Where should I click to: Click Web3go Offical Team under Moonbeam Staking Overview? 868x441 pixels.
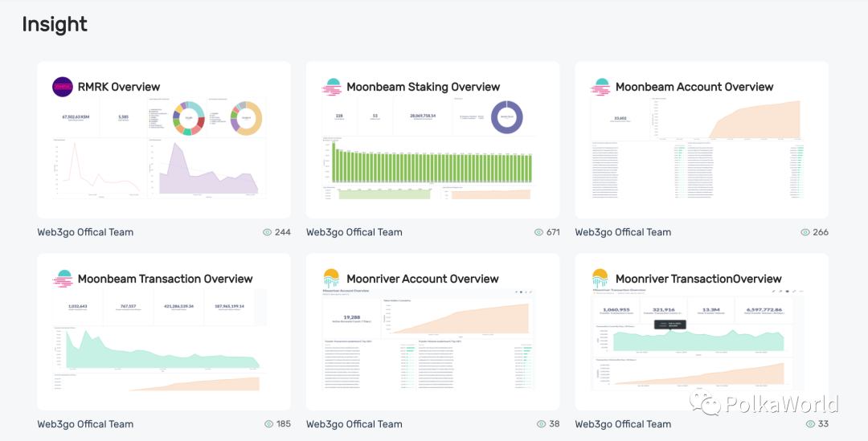click(354, 232)
